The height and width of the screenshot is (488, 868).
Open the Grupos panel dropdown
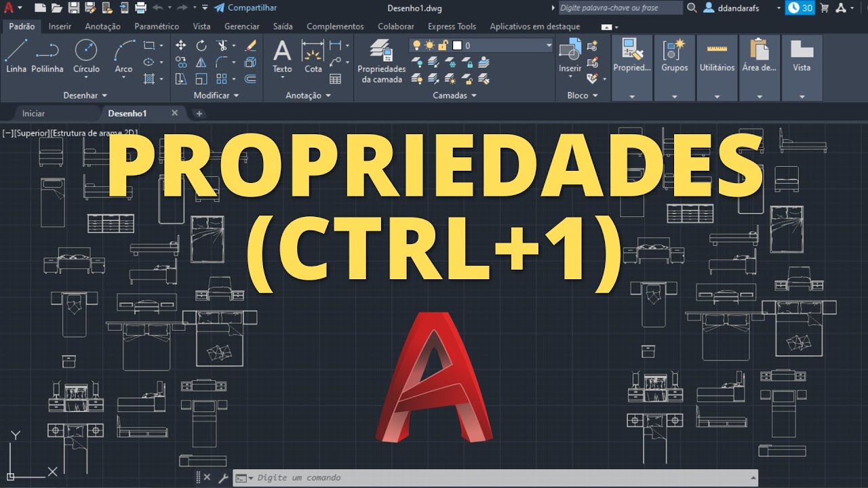[675, 96]
